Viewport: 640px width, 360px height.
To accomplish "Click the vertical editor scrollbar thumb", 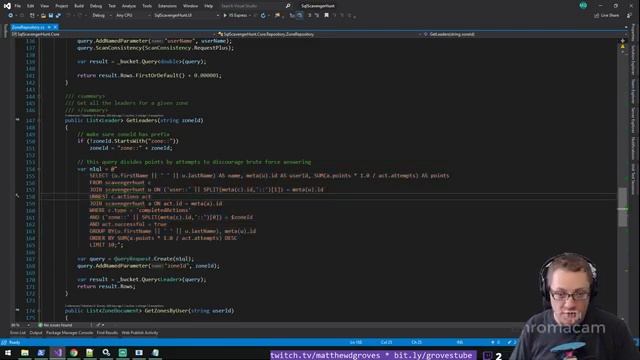I will pos(622,207).
